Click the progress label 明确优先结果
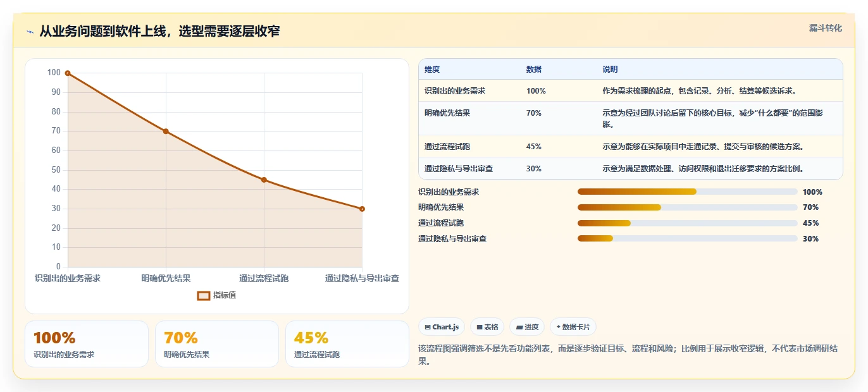Screen dimensions: 868x392 [x=441, y=207]
